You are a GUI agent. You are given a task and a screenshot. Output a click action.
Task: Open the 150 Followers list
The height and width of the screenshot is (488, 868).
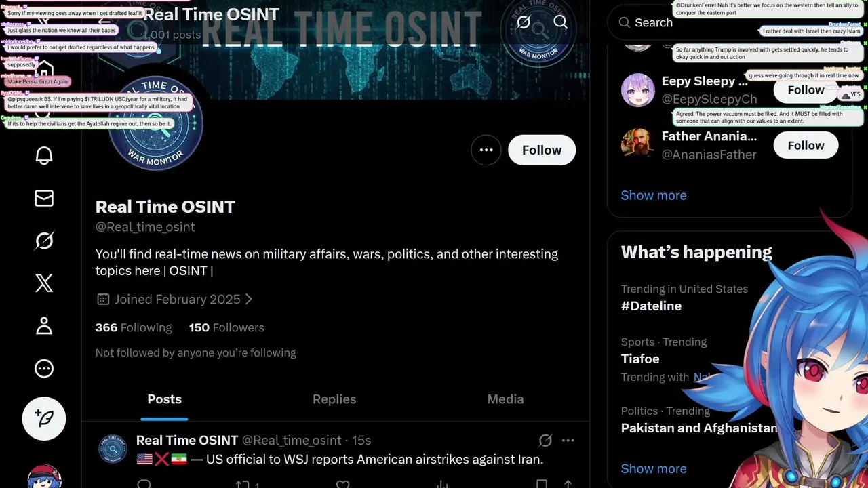[226, 327]
